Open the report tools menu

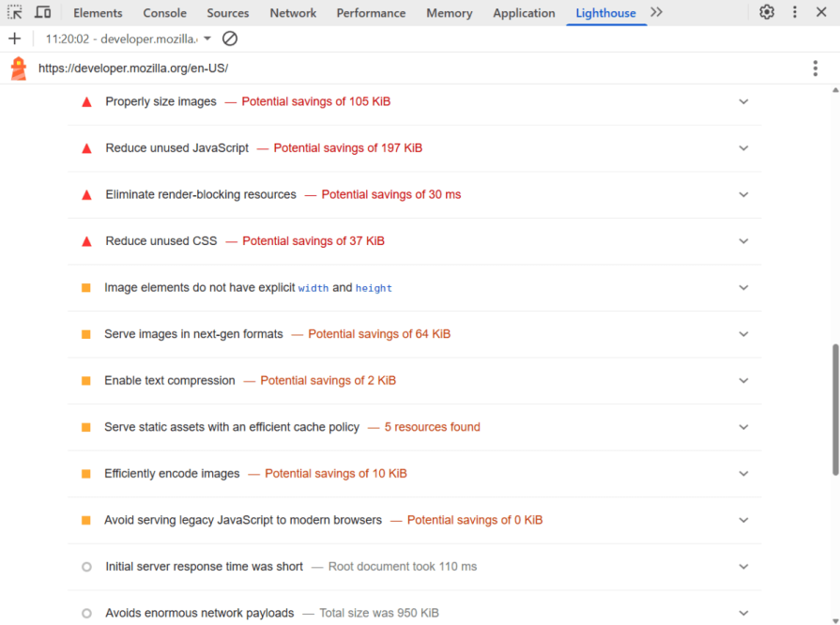tap(816, 69)
